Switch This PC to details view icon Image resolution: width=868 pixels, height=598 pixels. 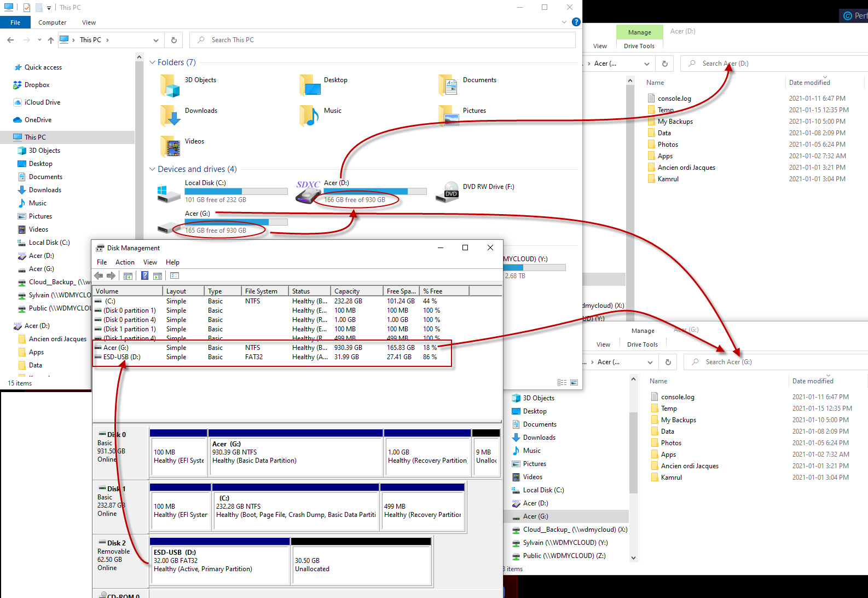(562, 383)
